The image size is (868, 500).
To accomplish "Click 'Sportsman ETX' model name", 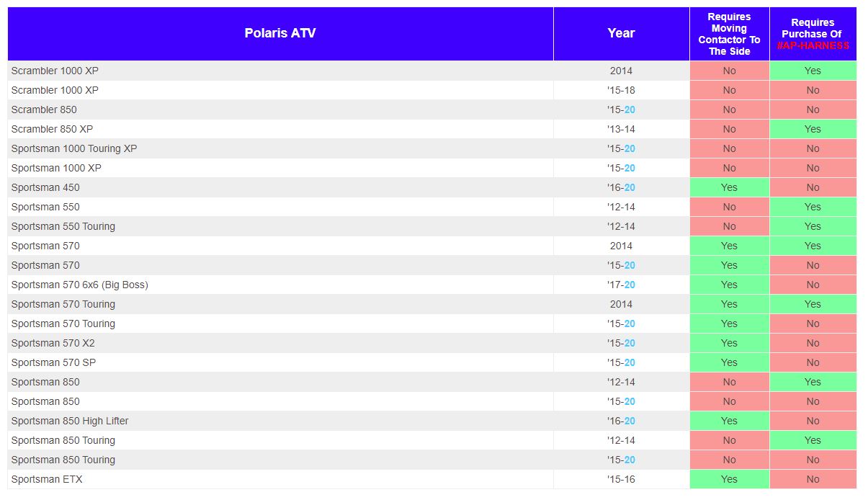I will click(47, 479).
